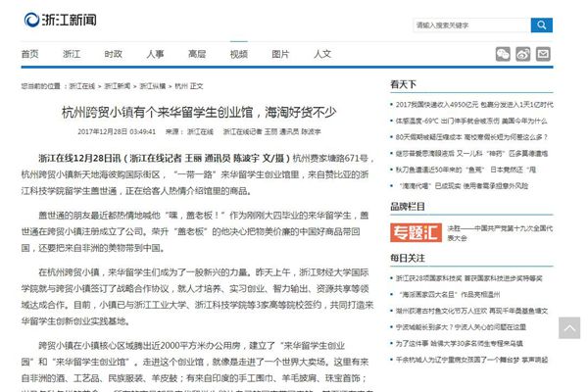Go to 人文 in navigation bar

pyautogui.click(x=322, y=54)
